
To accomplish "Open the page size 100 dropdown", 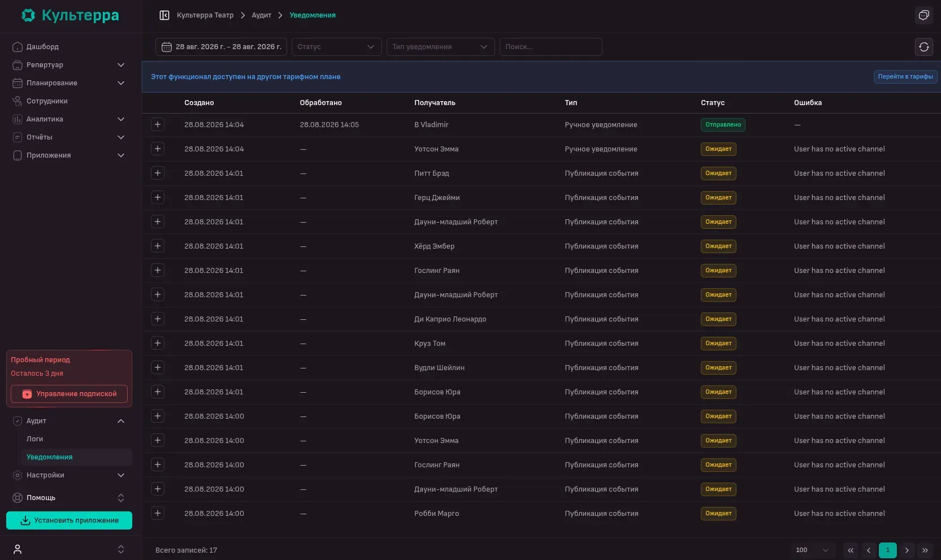I will (x=812, y=550).
